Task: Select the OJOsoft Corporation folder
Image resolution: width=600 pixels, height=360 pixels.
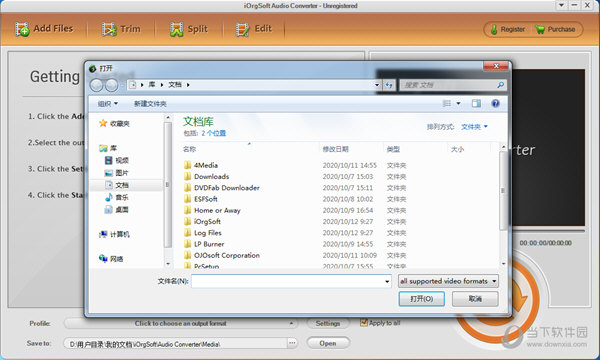Action: tap(222, 255)
